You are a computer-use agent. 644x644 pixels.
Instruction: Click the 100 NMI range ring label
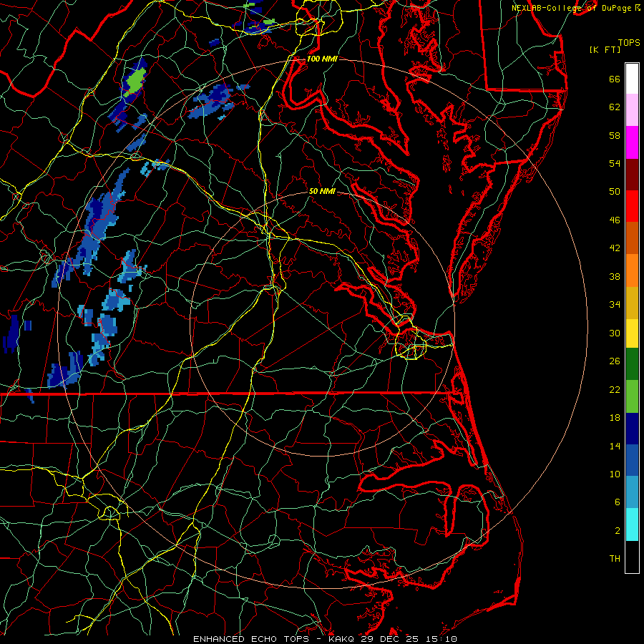[322, 59]
